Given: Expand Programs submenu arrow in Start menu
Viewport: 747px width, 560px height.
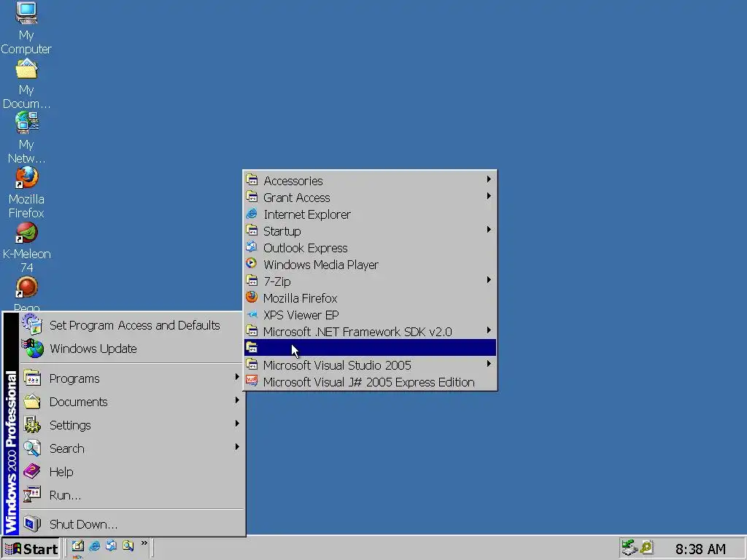Looking at the screenshot, I should (x=237, y=377).
